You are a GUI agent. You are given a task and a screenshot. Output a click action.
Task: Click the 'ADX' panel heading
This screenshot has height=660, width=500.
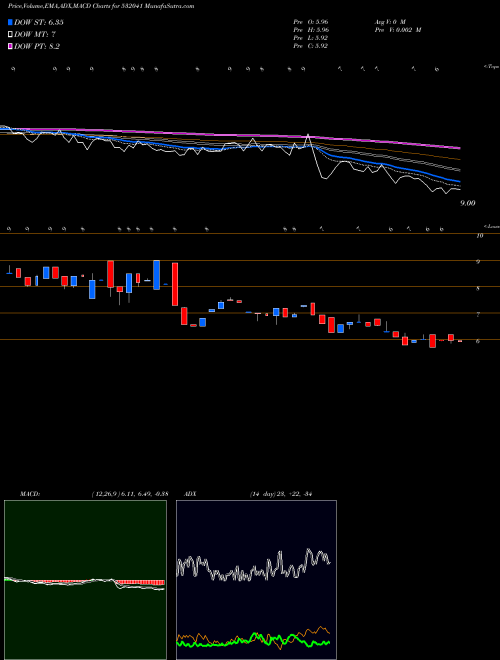(x=190, y=494)
